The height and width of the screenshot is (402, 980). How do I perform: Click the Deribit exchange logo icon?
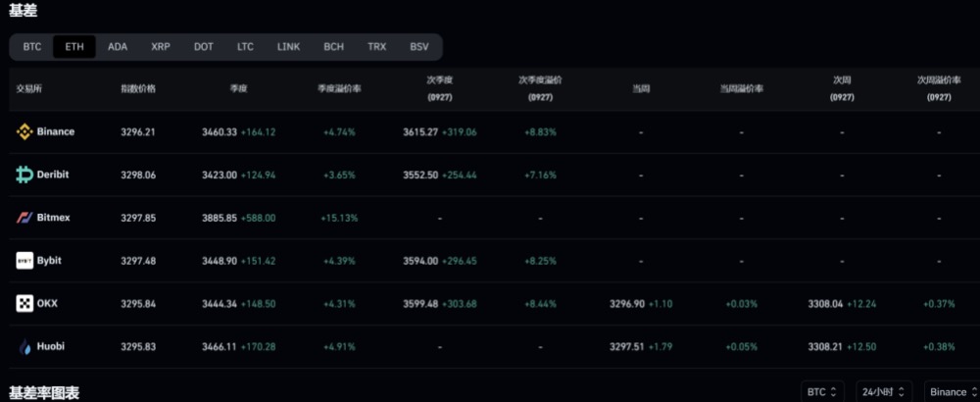coord(24,175)
